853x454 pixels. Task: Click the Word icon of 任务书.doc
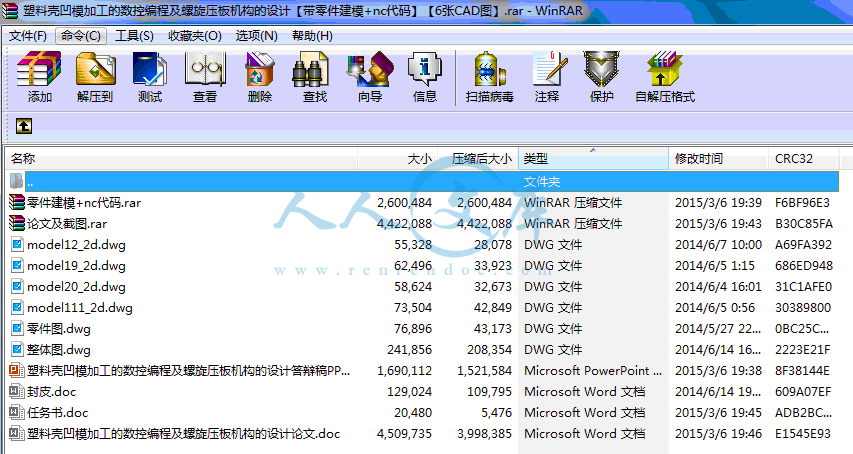tap(17, 413)
